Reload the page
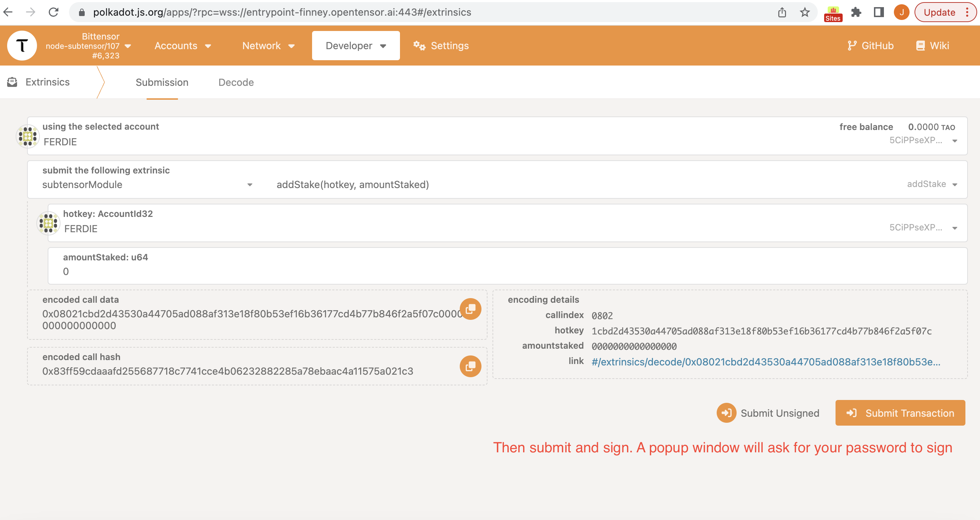Image resolution: width=980 pixels, height=520 pixels. tap(54, 12)
